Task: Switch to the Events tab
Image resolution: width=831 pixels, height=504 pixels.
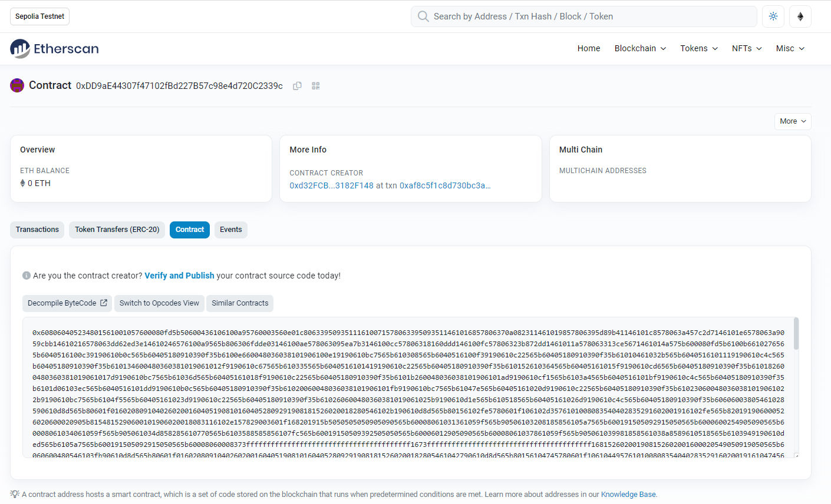Action: click(x=231, y=230)
